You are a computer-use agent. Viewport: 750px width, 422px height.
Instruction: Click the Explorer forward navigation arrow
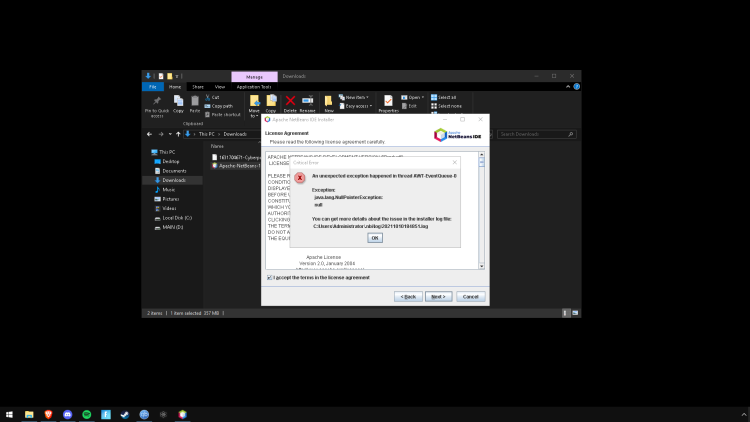click(161, 134)
